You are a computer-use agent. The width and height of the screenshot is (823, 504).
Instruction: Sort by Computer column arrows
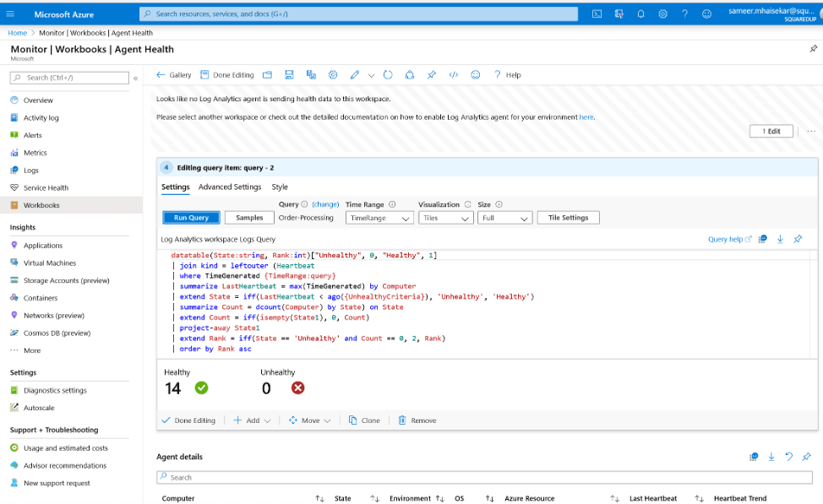coord(319,498)
